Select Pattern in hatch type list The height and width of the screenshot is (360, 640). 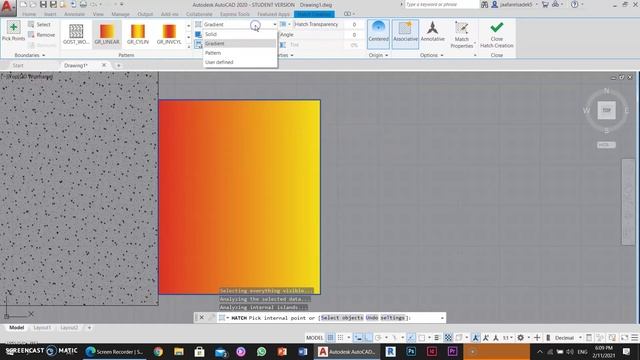[x=240, y=53]
